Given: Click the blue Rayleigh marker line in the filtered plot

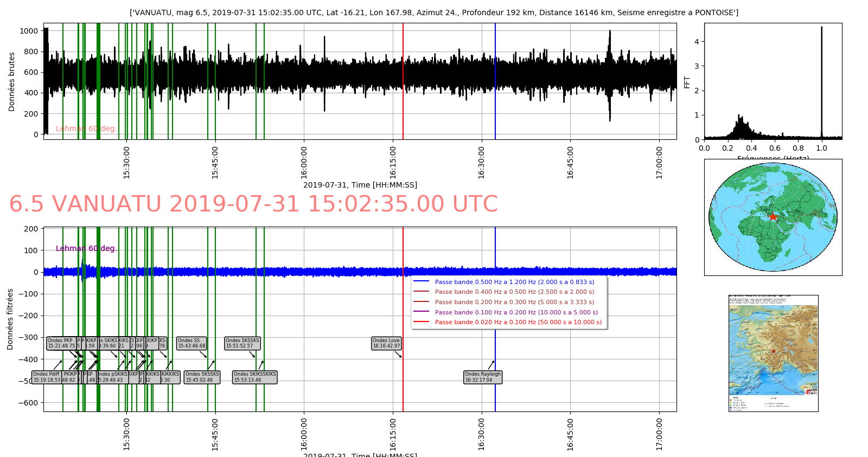Looking at the screenshot, I should point(495,304).
